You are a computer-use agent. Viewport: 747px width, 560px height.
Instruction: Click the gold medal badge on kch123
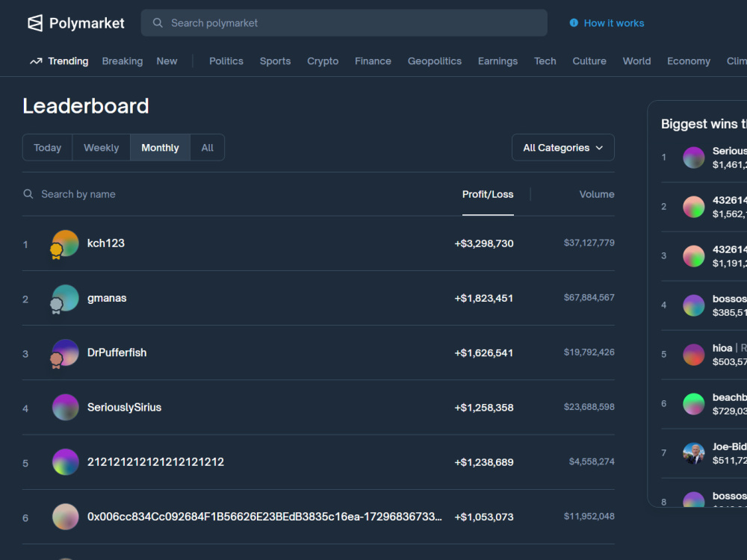click(56, 250)
